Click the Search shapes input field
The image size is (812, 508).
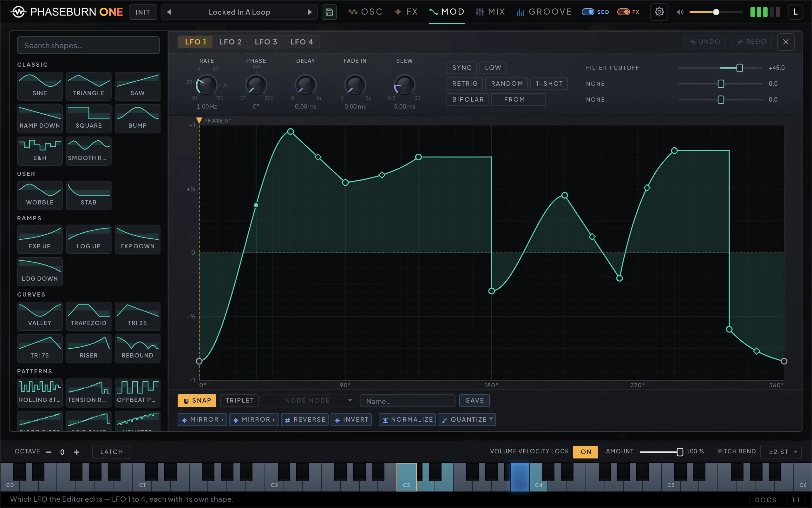click(x=88, y=45)
